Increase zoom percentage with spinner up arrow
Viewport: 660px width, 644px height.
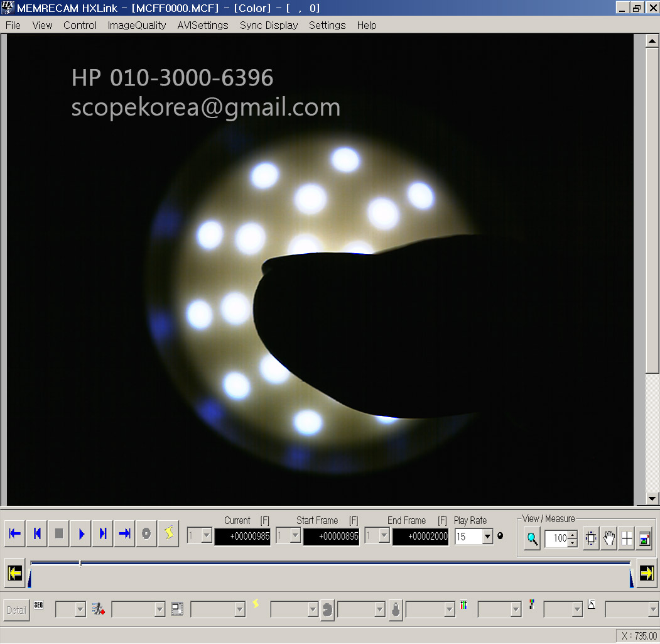tap(572, 535)
